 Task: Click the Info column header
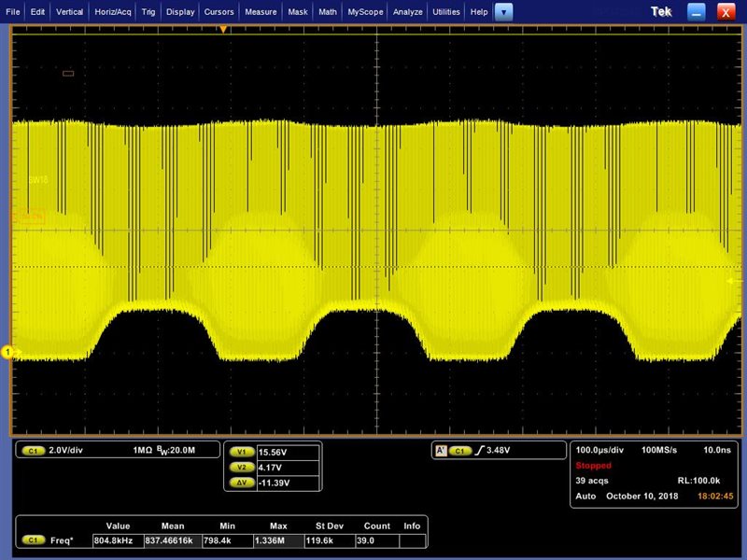(x=412, y=526)
